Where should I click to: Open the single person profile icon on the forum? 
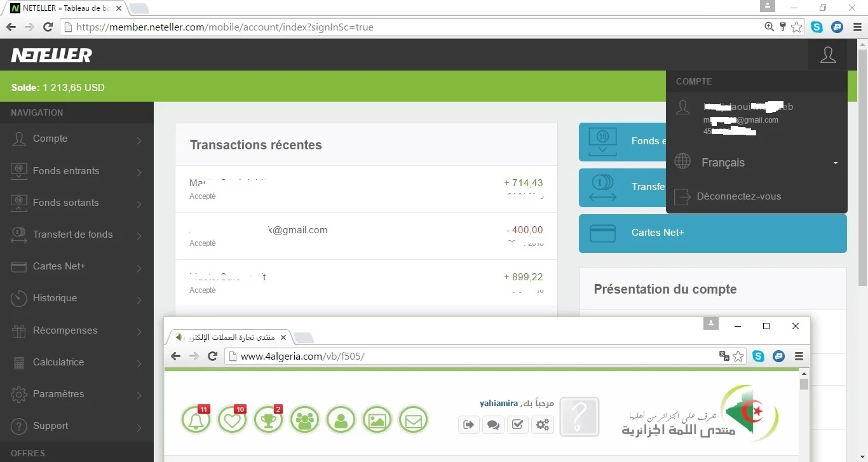(341, 420)
